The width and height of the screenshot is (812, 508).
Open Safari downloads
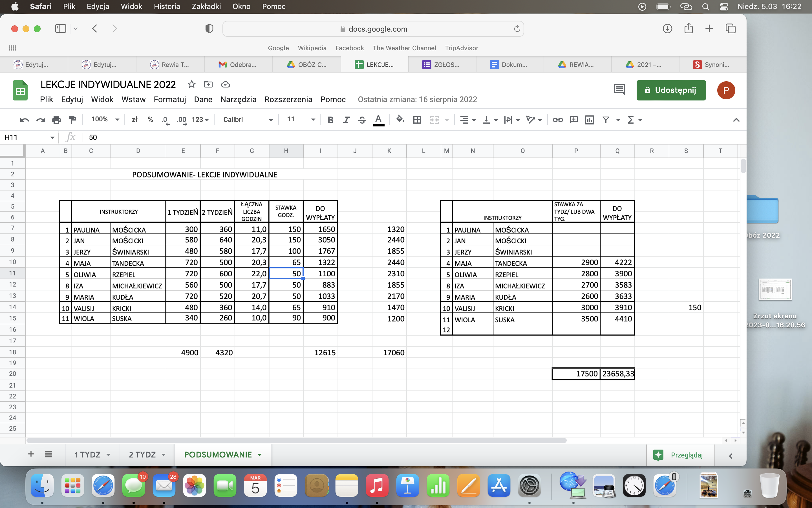click(x=667, y=29)
